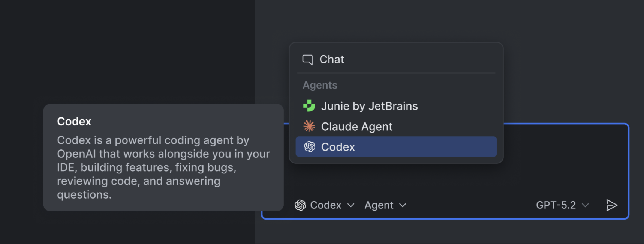Viewport: 644px width, 244px height.
Task: Click the green Junie logo icon
Action: pyautogui.click(x=309, y=106)
